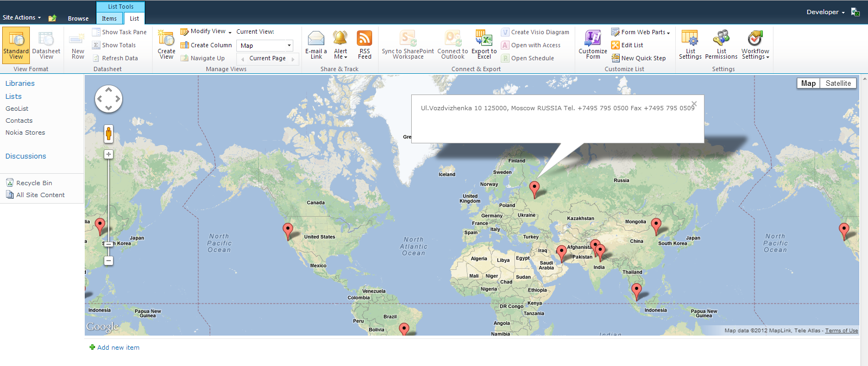Open List Permissions
Viewport: 868px width, 366px height.
pyautogui.click(x=721, y=45)
